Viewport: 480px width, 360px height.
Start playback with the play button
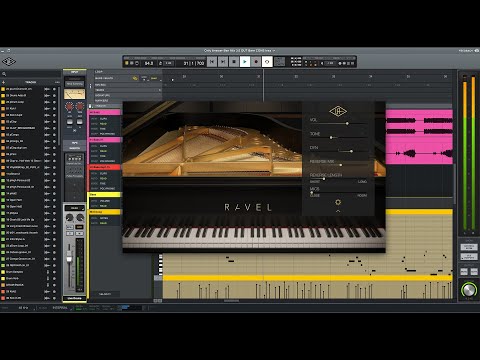[245, 62]
